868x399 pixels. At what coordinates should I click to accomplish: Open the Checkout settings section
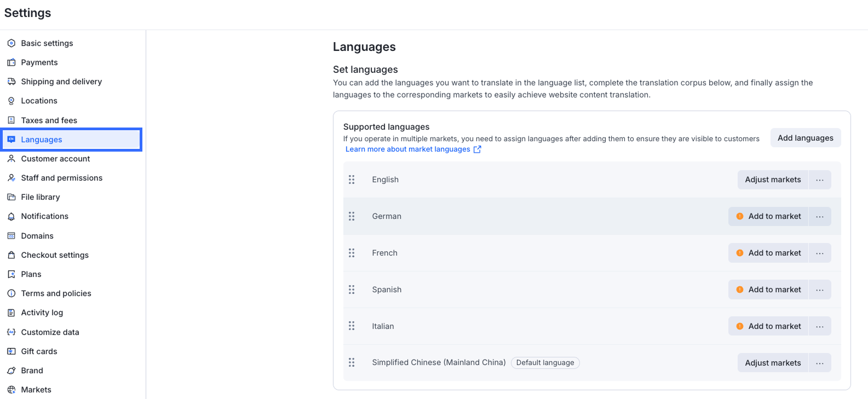coord(55,255)
